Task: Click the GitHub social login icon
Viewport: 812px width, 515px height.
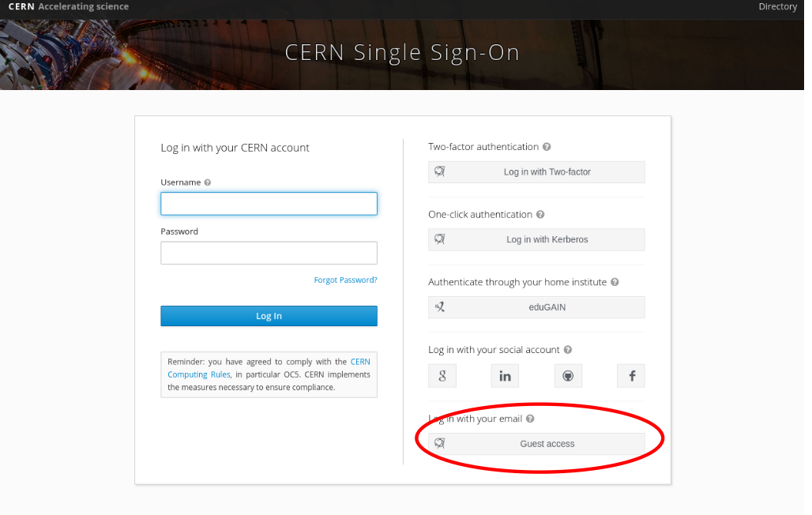Action: point(568,376)
